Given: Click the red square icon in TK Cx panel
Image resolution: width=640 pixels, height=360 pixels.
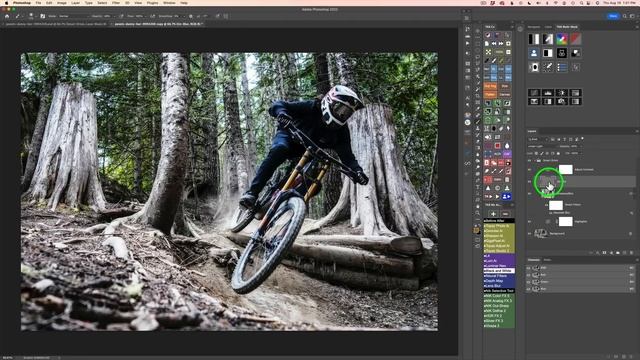Looking at the screenshot, I should 498,146.
